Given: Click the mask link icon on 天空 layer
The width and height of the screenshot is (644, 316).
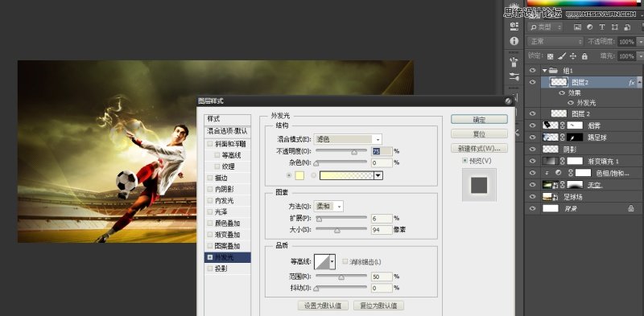Looking at the screenshot, I should pos(563,185).
